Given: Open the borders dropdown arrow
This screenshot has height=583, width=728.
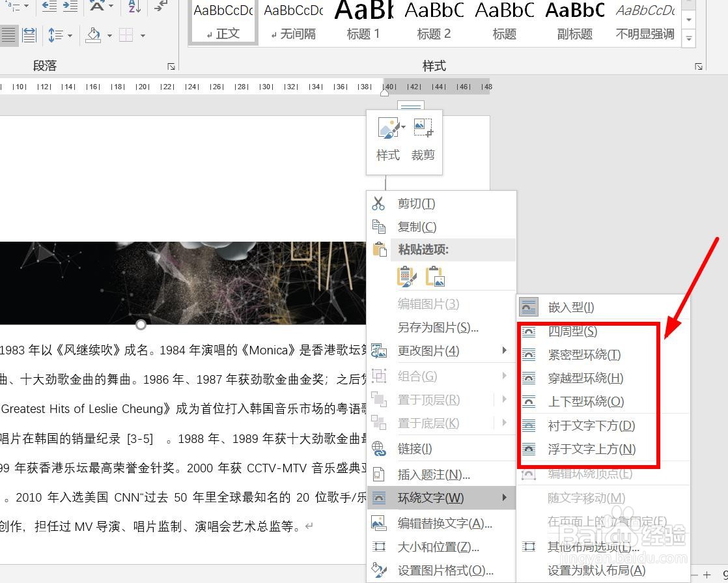Looking at the screenshot, I should click(x=143, y=36).
